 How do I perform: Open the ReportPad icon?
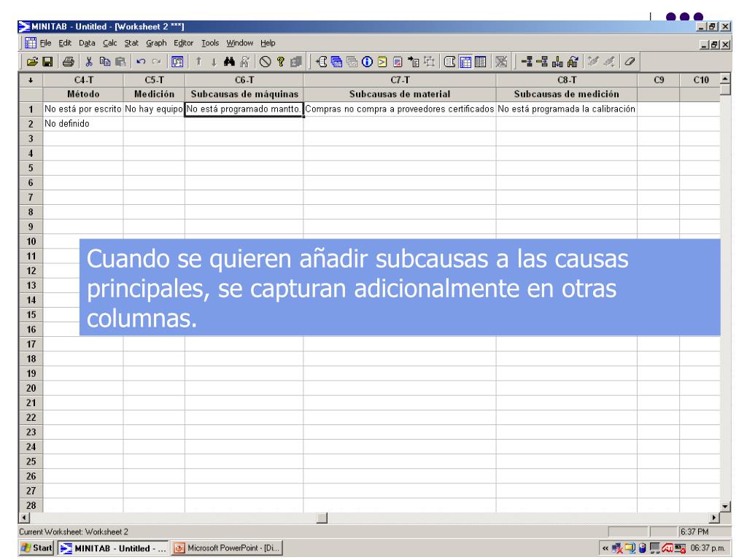398,61
